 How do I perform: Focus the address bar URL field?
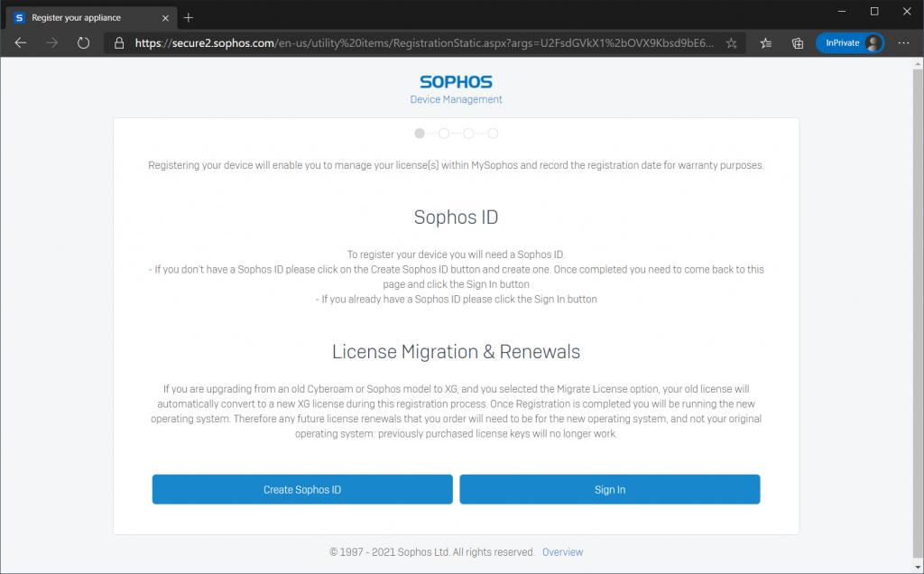[x=424, y=43]
